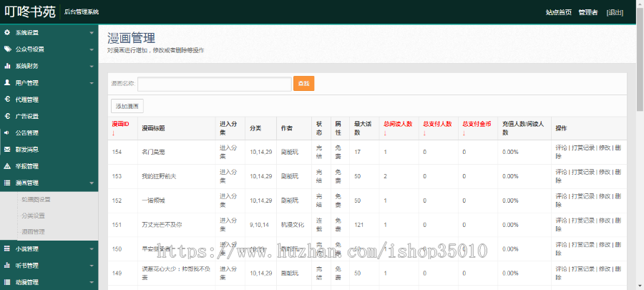This screenshot has width=644, height=290.
Task: Open 打赏记录 for comic ID 149
Action: [x=582, y=269]
